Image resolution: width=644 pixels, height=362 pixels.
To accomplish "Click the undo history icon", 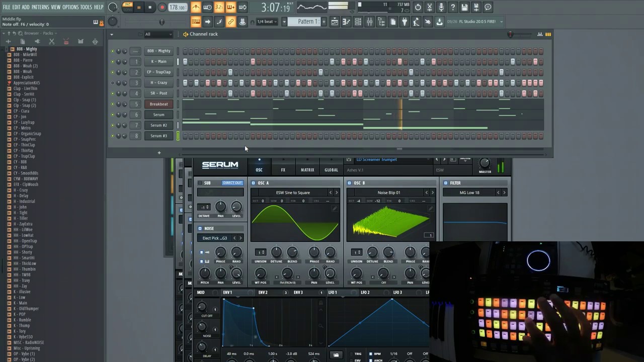I will point(418,8).
